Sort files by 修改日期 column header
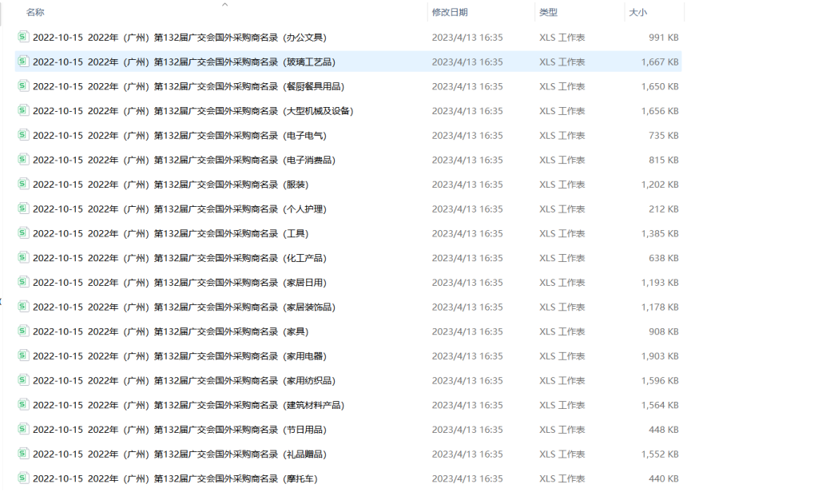Image resolution: width=818 pixels, height=504 pixels. (x=450, y=13)
